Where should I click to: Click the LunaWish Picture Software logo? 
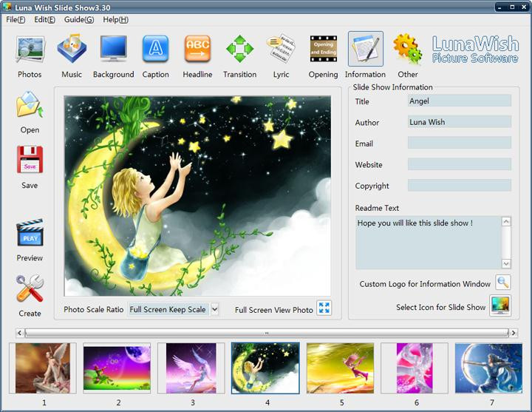point(475,50)
